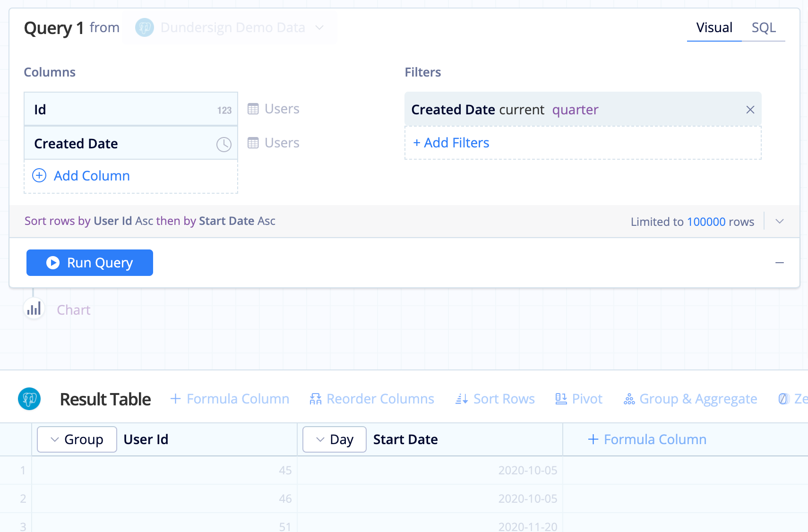Click the Pivot action

point(579,399)
